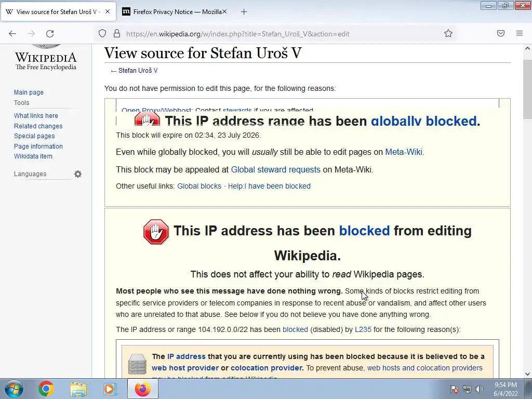Open language settings gear icon
This screenshot has height=399, width=532.
pyautogui.click(x=78, y=174)
